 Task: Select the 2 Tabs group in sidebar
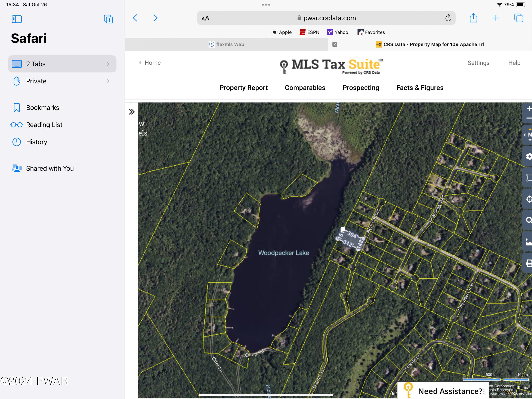62,64
